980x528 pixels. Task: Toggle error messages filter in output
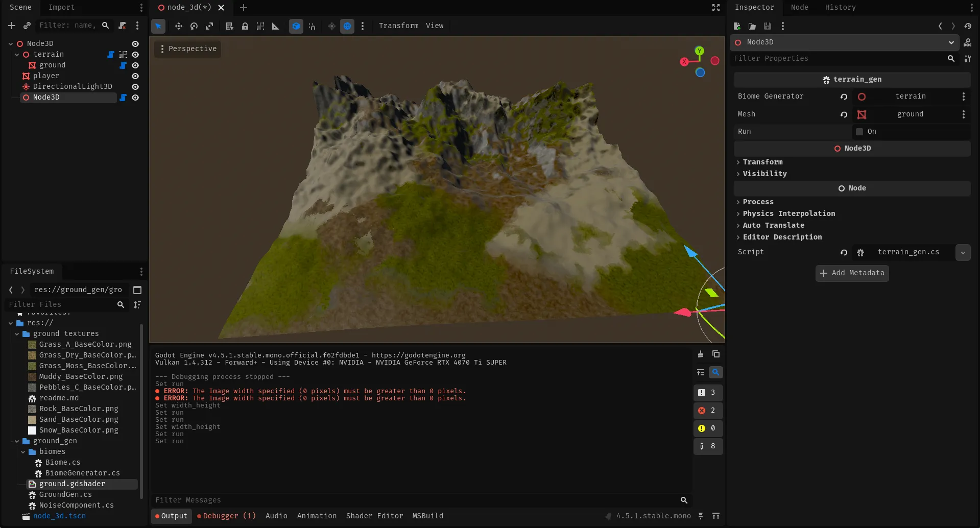(x=708, y=411)
